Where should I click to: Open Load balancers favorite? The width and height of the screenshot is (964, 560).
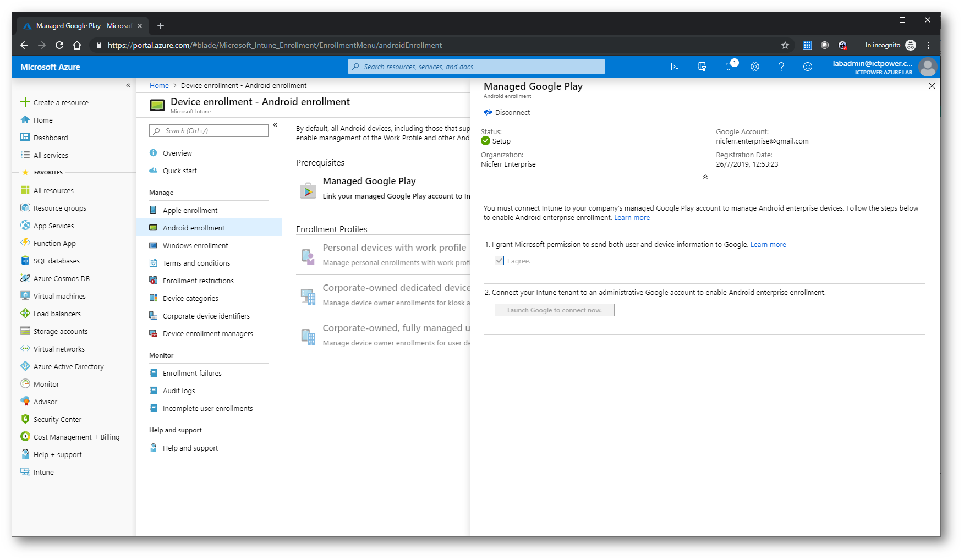pyautogui.click(x=51, y=314)
